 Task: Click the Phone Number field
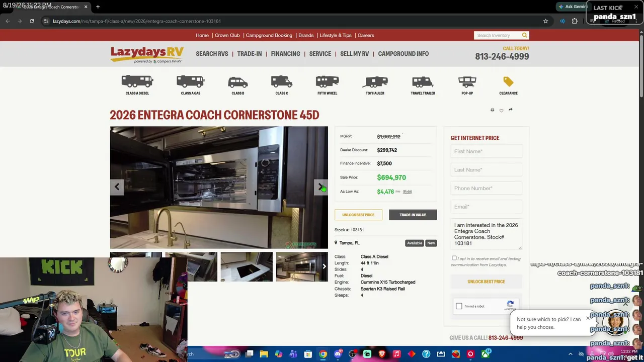[x=486, y=188]
